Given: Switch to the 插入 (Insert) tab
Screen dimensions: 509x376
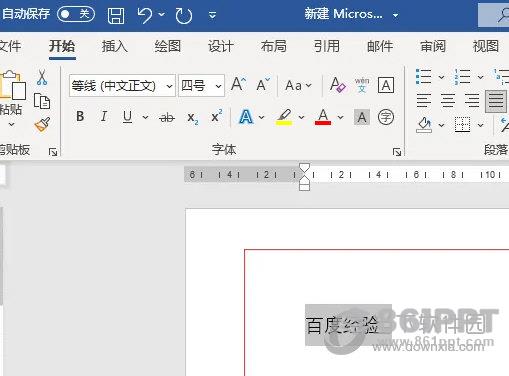Looking at the screenshot, I should pos(115,46).
